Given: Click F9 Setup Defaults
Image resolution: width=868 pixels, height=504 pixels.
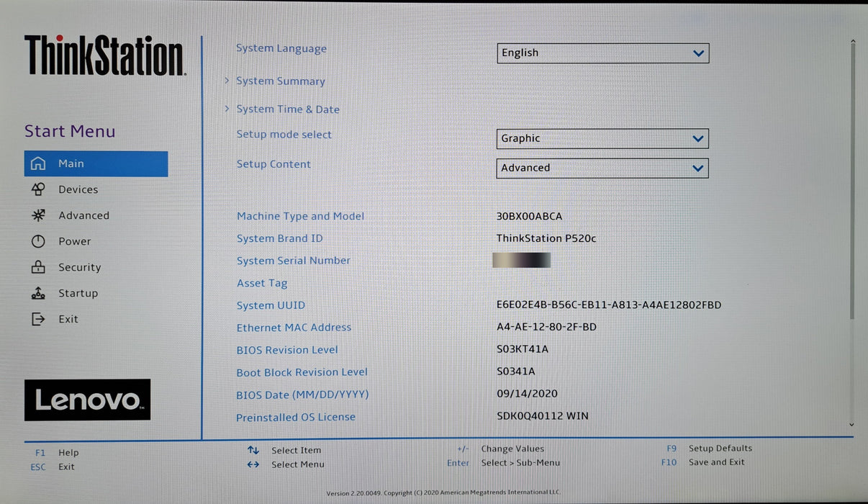Looking at the screenshot, I should coord(709,449).
